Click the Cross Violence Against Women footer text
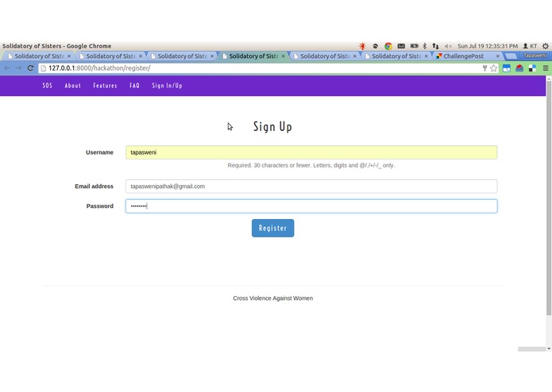 pyautogui.click(x=273, y=298)
